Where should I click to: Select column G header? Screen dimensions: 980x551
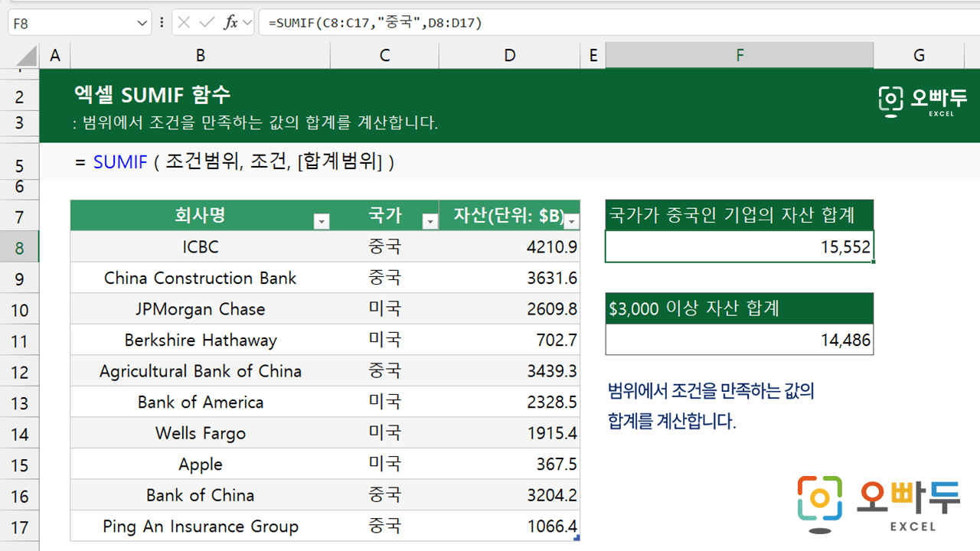click(x=919, y=55)
